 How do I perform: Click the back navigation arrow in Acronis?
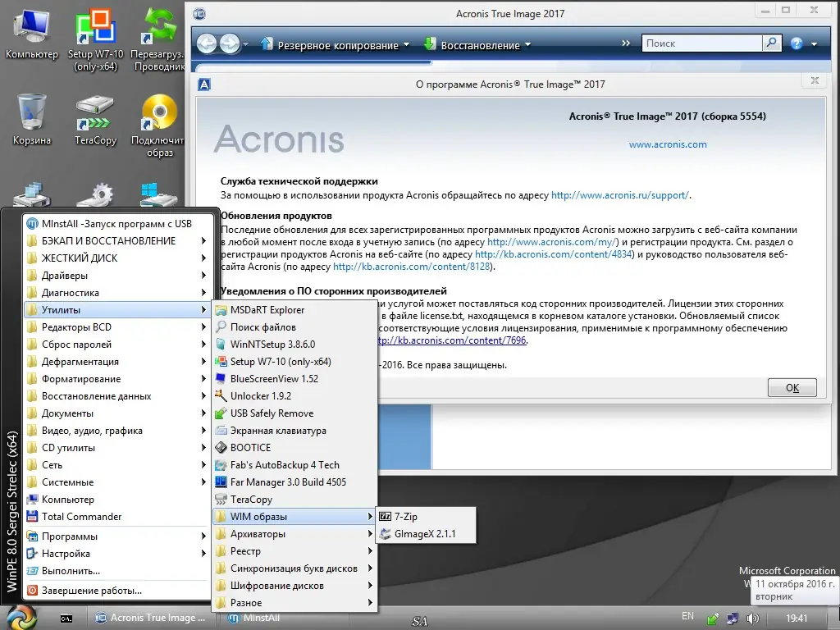[206, 43]
